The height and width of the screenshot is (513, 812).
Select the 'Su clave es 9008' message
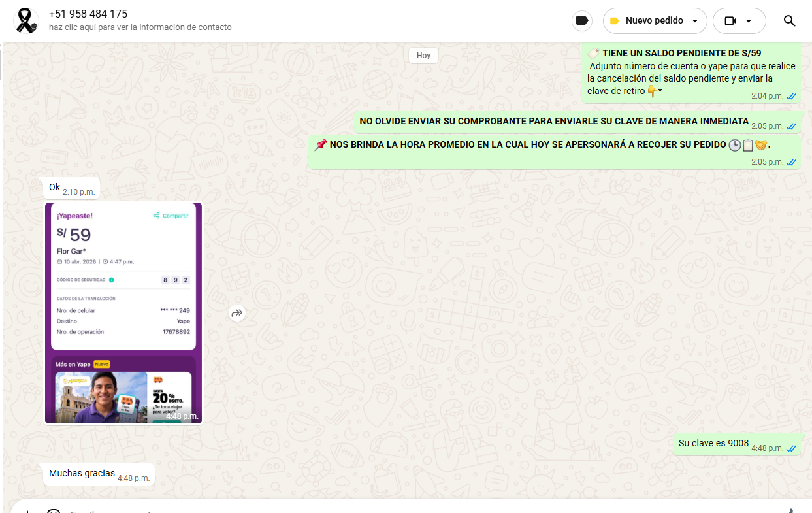713,443
